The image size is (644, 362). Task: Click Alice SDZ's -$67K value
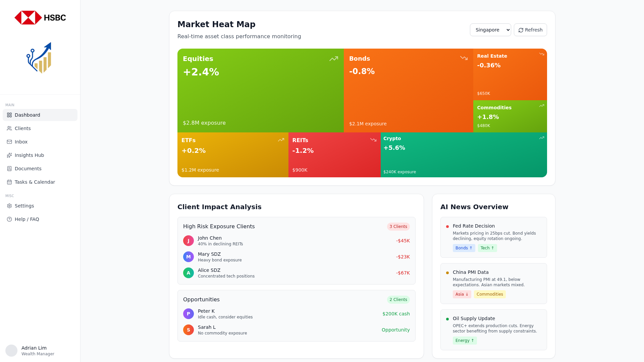pos(403,273)
